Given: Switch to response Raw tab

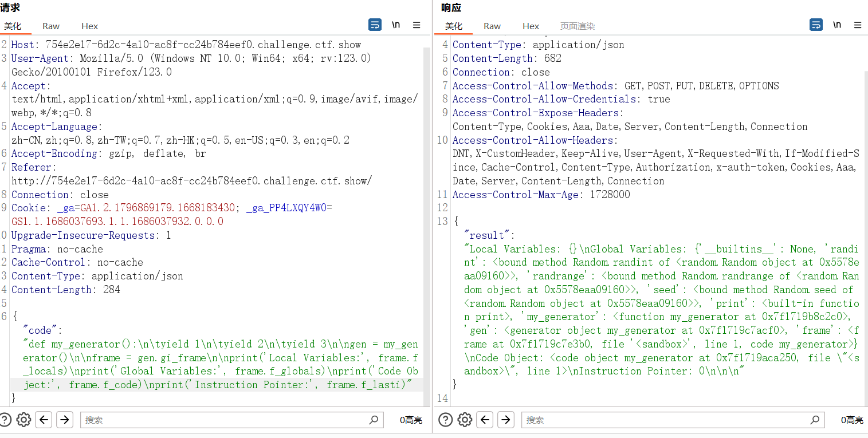Looking at the screenshot, I should [492, 26].
